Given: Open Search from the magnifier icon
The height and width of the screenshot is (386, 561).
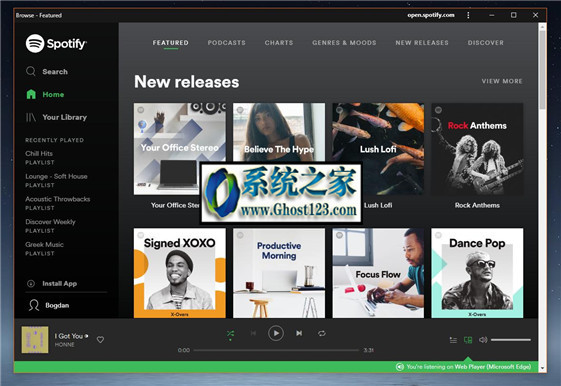Looking at the screenshot, I should pyautogui.click(x=31, y=71).
